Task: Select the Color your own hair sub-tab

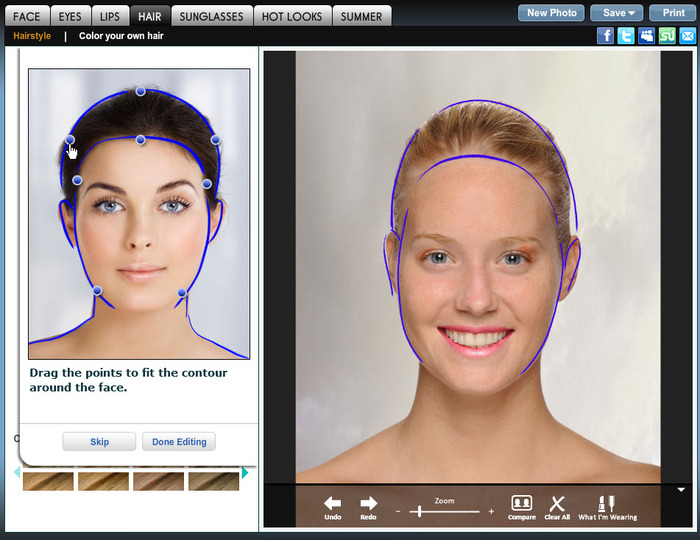Action: [121, 36]
